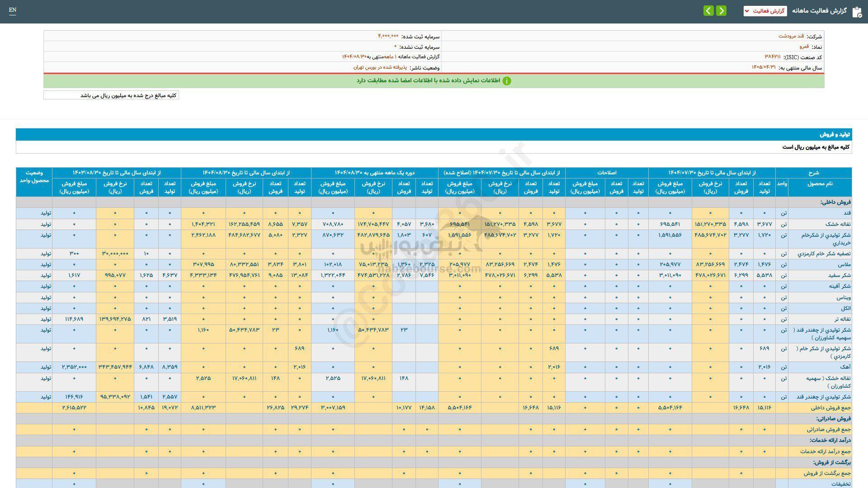Click the ISIC industry code value
The image size is (868, 488).
coord(772,57)
